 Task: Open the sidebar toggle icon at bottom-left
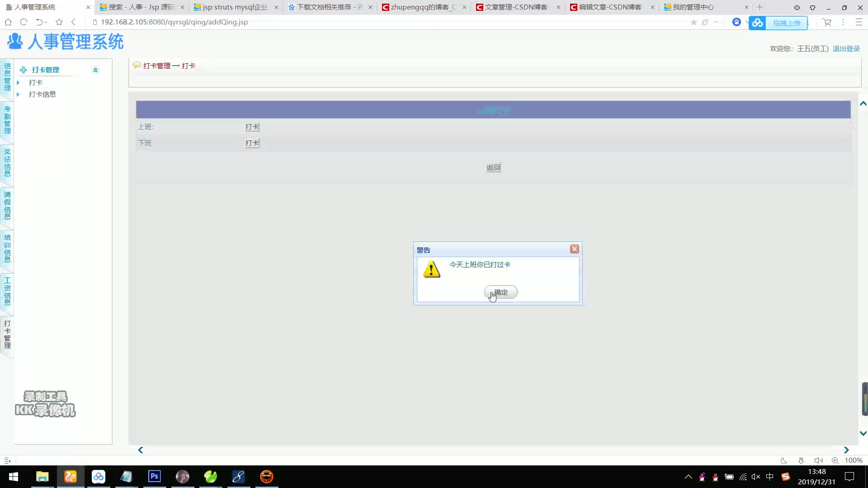[7, 460]
